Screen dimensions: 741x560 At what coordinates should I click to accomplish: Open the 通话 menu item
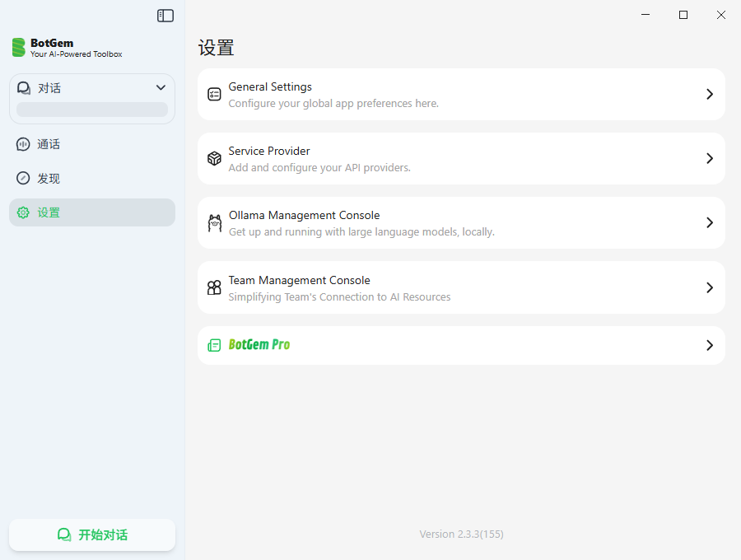pyautogui.click(x=92, y=144)
